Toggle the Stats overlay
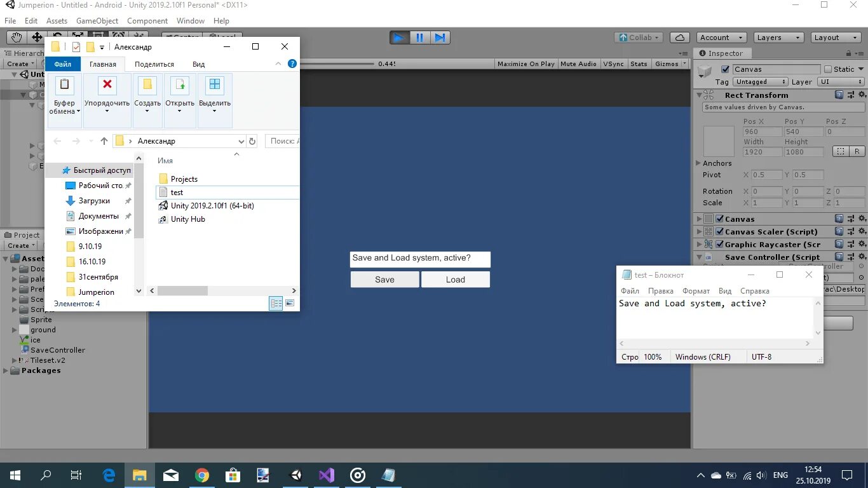The height and width of the screenshot is (488, 868). coord(639,64)
